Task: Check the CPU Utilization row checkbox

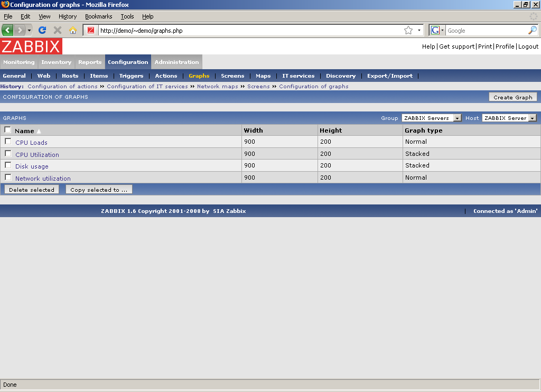Action: pyautogui.click(x=8, y=153)
